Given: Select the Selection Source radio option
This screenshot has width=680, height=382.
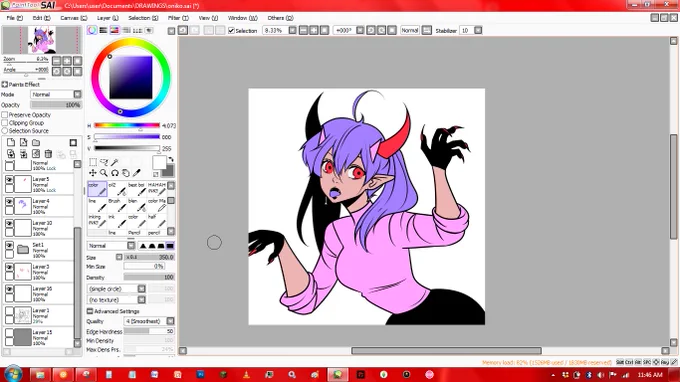Looking at the screenshot, I should 5,131.
